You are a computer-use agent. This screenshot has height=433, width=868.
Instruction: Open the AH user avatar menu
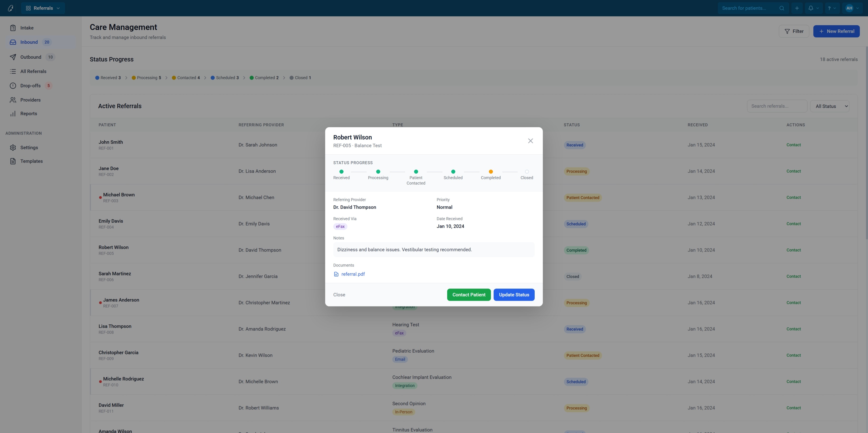click(x=852, y=8)
